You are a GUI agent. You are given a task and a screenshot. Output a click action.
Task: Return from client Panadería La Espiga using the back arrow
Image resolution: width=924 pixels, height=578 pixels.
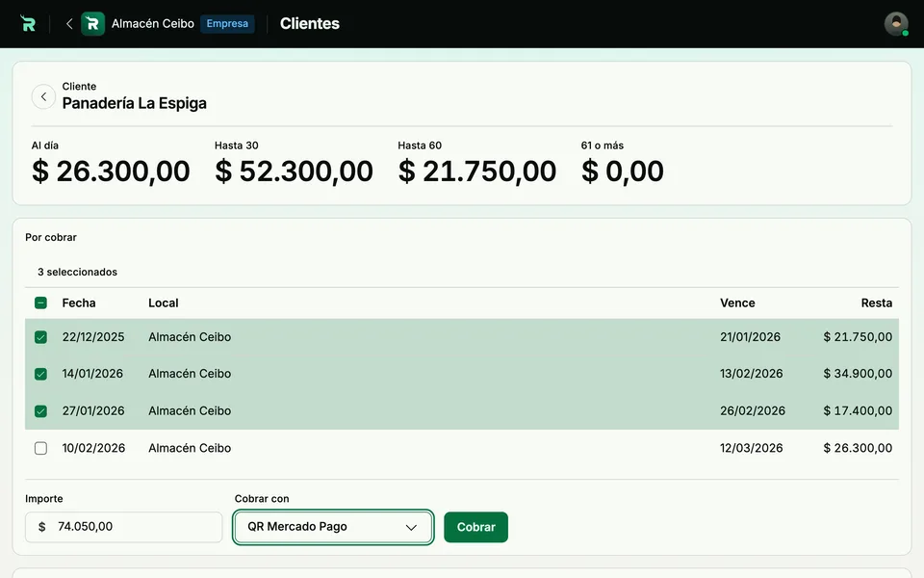point(43,96)
